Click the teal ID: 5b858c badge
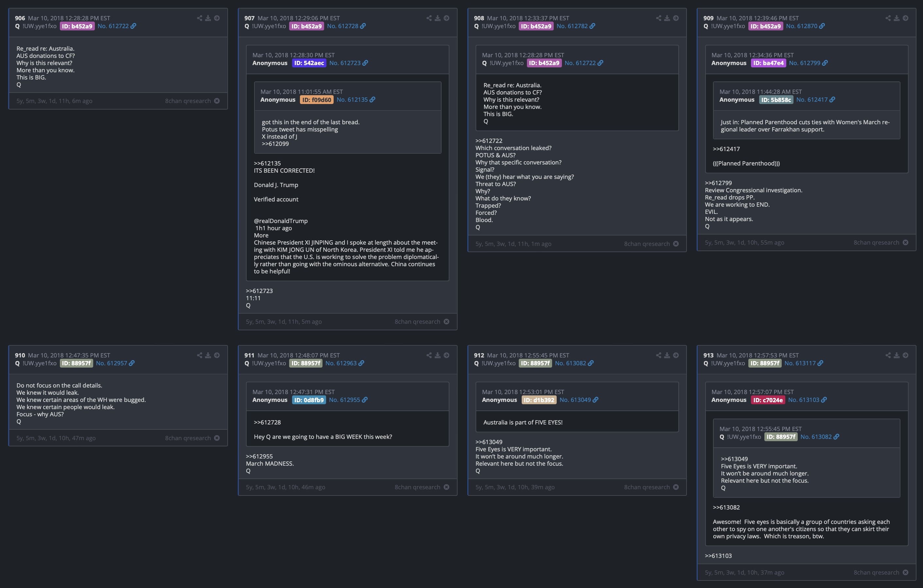The image size is (923, 588). (x=776, y=100)
